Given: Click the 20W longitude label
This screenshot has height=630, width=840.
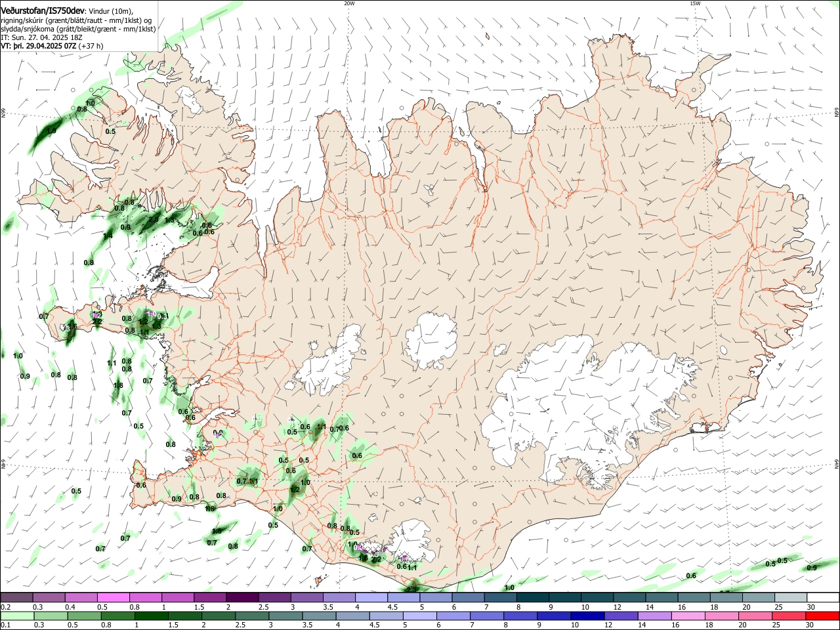Looking at the screenshot, I should 349,3.
